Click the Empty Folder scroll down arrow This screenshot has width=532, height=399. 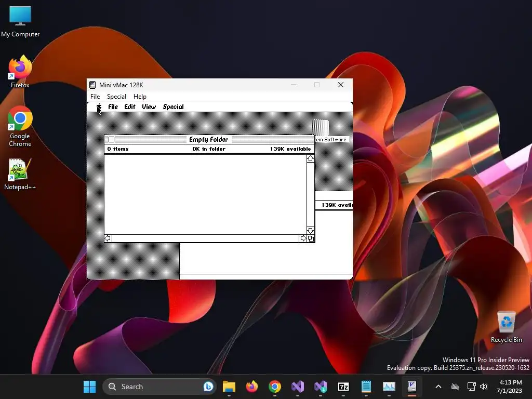point(310,230)
